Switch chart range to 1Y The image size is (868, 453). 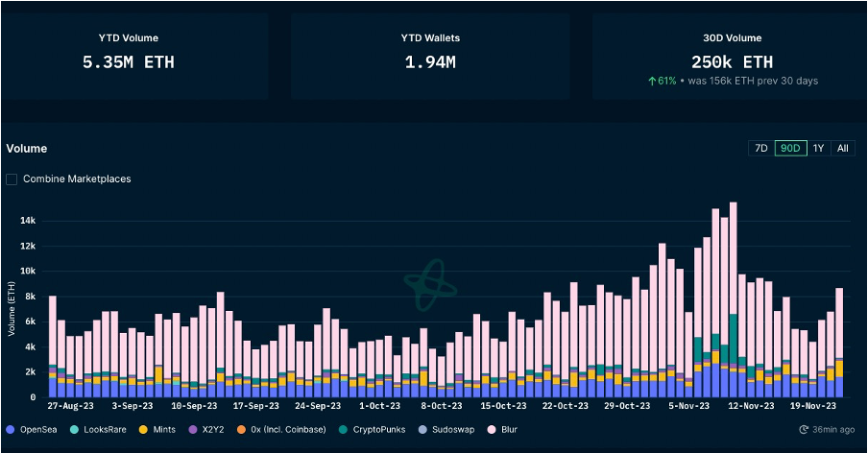click(818, 148)
